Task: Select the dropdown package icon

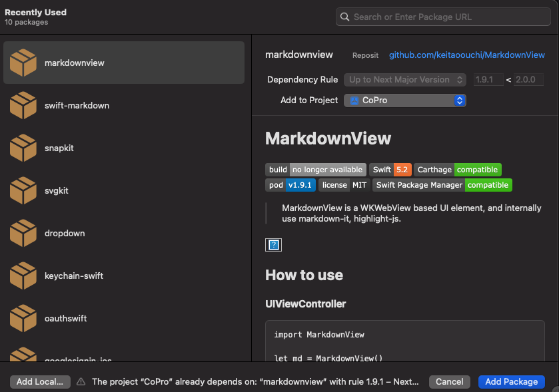Action: click(23, 234)
